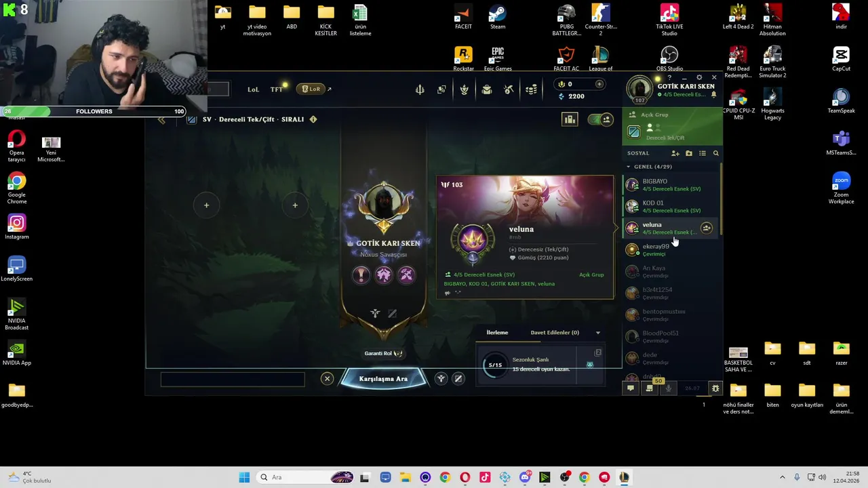Click the Sezonluk Şanlı 5/15 progress ring
The image size is (868, 488).
[495, 365]
